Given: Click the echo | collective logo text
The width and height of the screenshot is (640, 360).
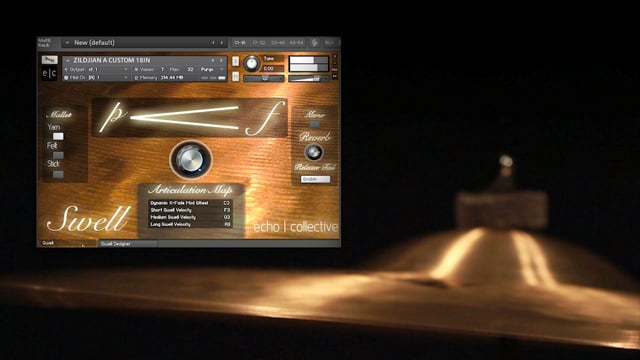Looking at the screenshot, I should pyautogui.click(x=296, y=227).
